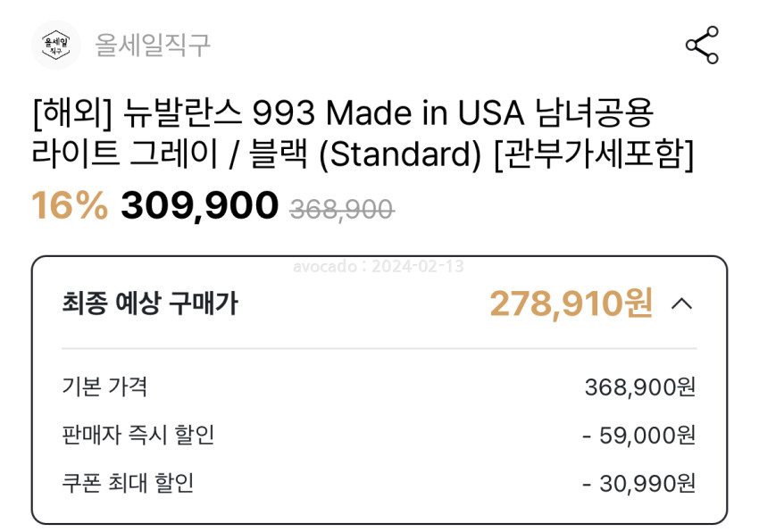Click the - 30,990원 coupon discount value

tap(638, 484)
